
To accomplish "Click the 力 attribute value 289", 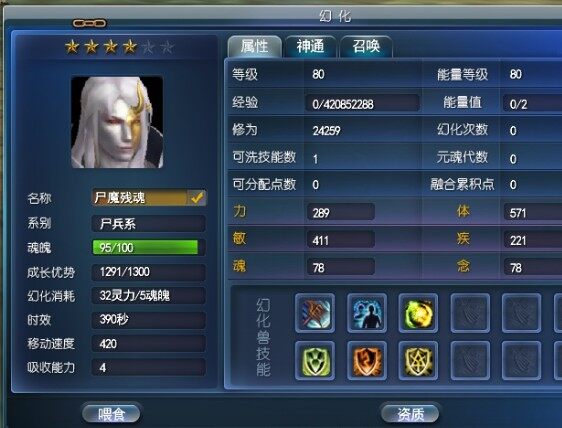I will tap(340, 213).
